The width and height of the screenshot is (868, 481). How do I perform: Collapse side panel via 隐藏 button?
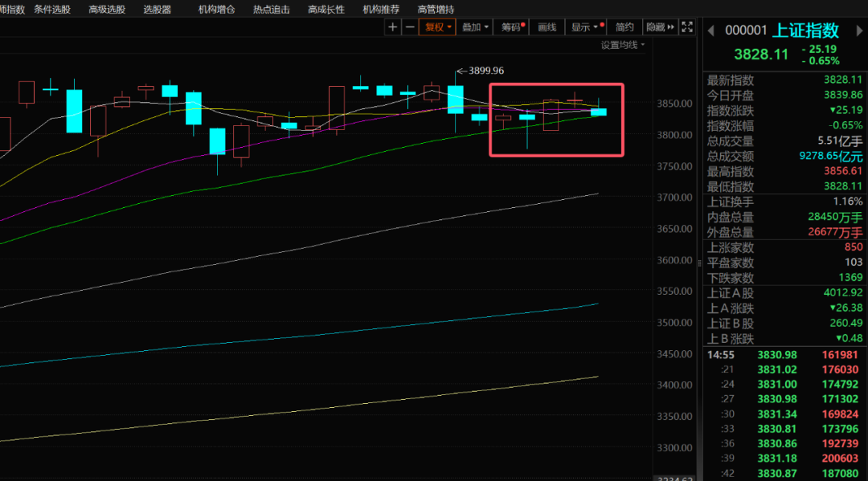(660, 27)
